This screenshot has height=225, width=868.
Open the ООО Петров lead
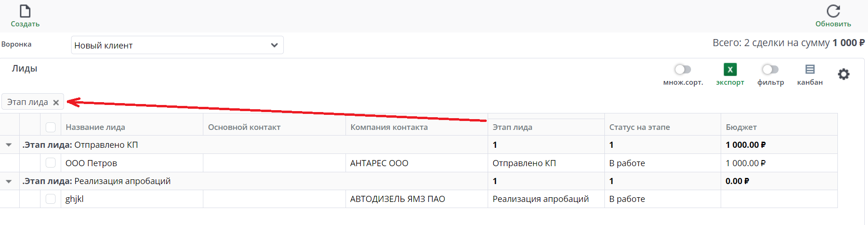tap(91, 163)
